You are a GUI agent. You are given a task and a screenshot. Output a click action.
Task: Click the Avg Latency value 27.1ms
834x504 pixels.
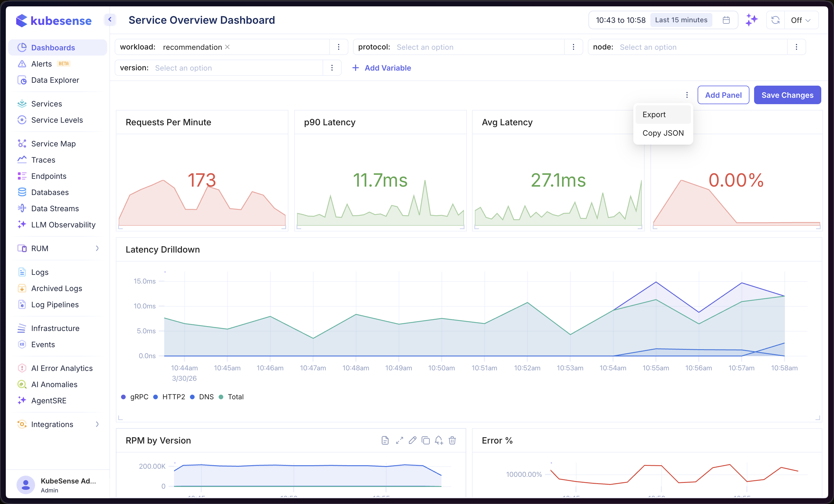pyautogui.click(x=558, y=180)
